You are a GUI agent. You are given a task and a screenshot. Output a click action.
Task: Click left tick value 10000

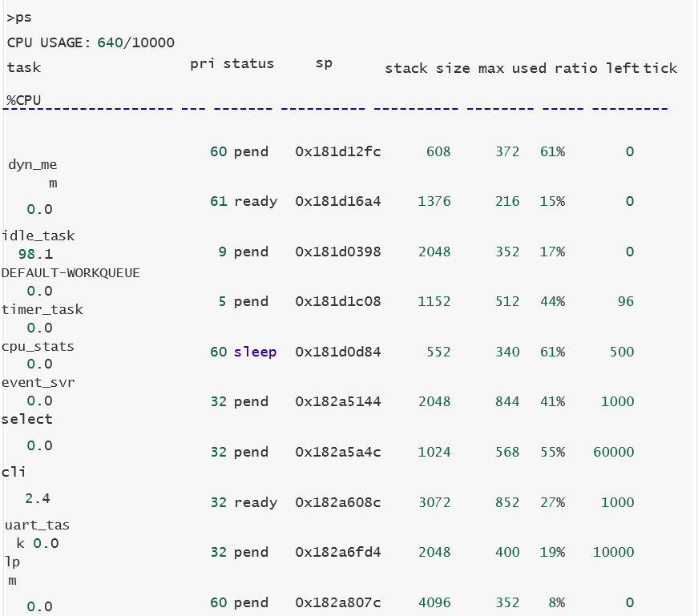[613, 553]
